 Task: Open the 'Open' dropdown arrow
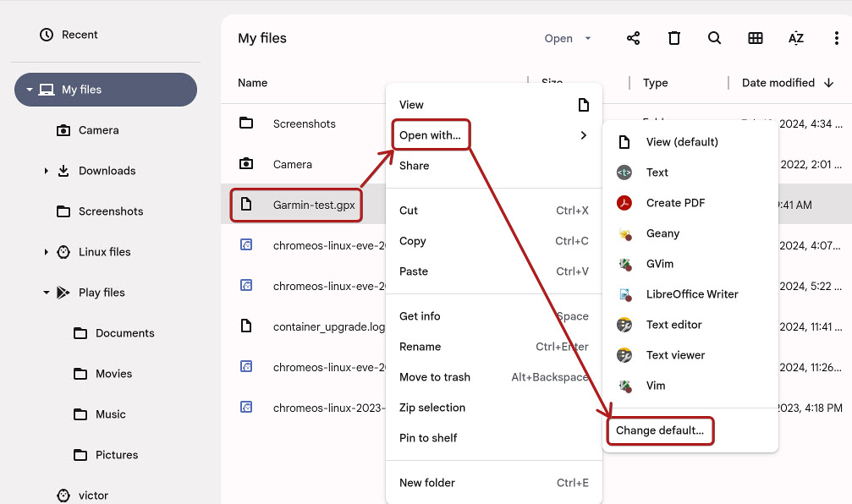pos(588,38)
